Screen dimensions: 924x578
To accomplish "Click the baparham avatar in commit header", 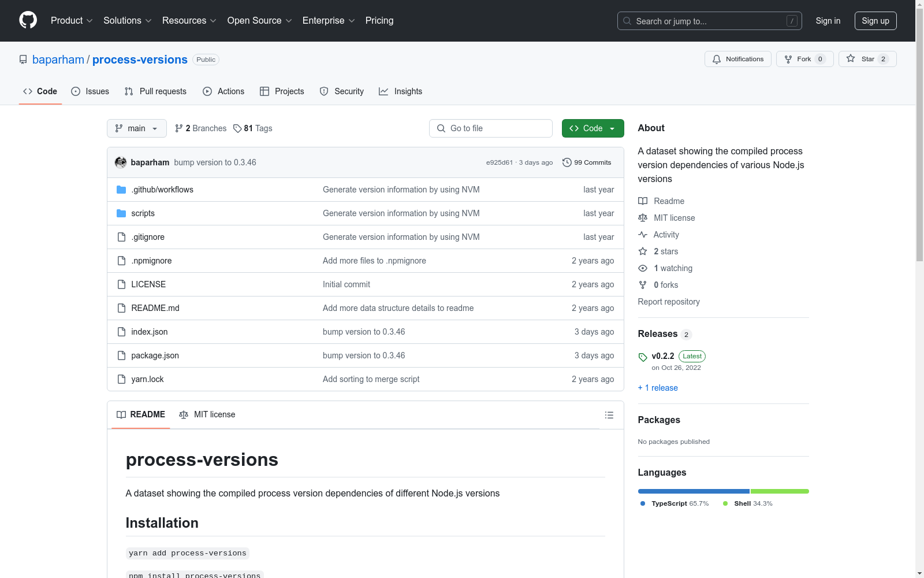I will (121, 162).
